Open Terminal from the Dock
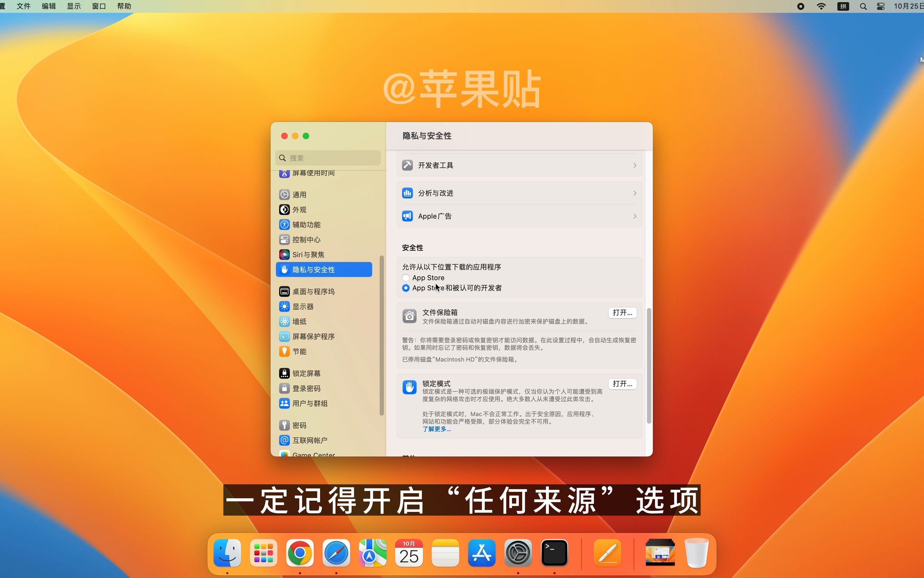 tap(555, 553)
